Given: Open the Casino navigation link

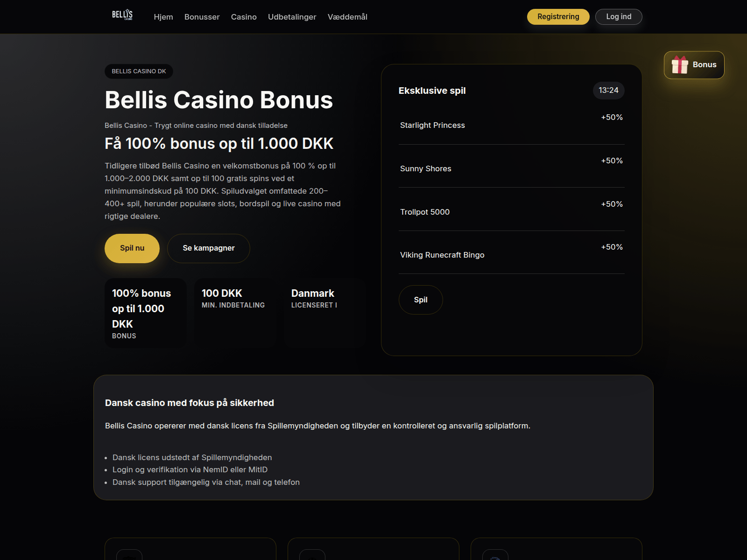Looking at the screenshot, I should 244,17.
